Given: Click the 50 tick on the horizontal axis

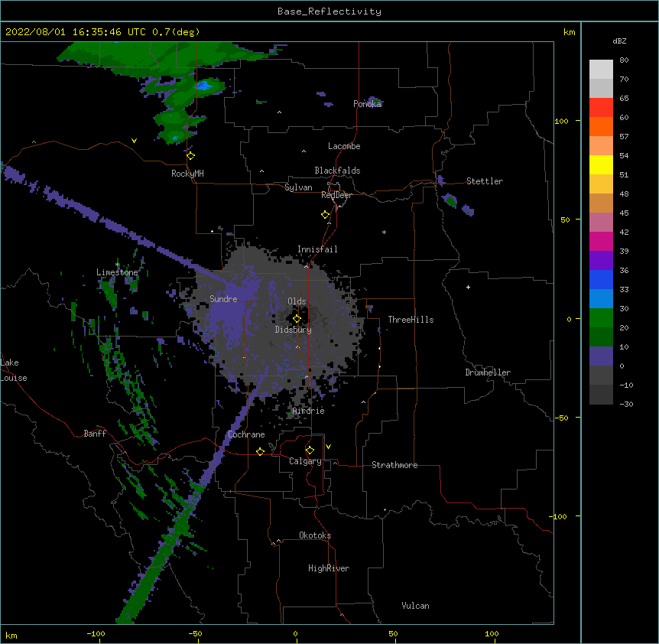Looking at the screenshot, I should [x=393, y=633].
